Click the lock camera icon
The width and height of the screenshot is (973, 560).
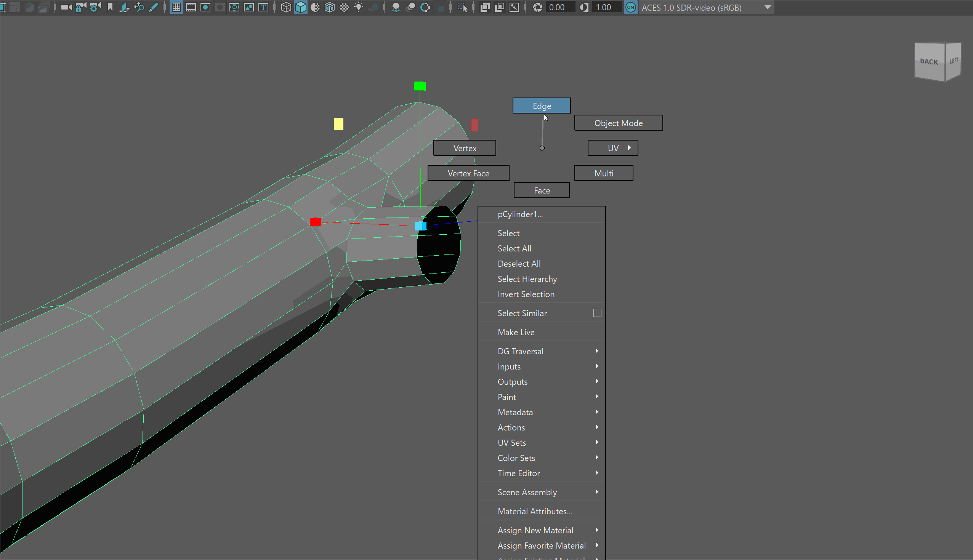pos(80,7)
